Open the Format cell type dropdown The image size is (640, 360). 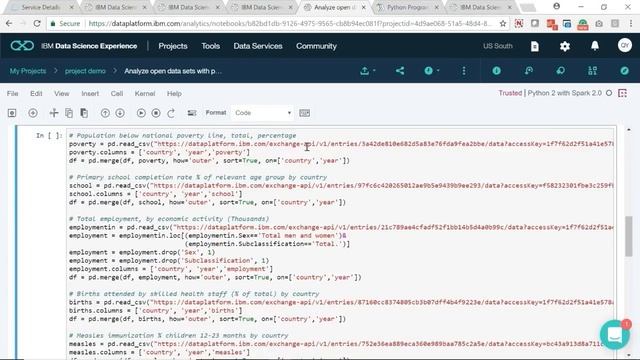coord(262,113)
